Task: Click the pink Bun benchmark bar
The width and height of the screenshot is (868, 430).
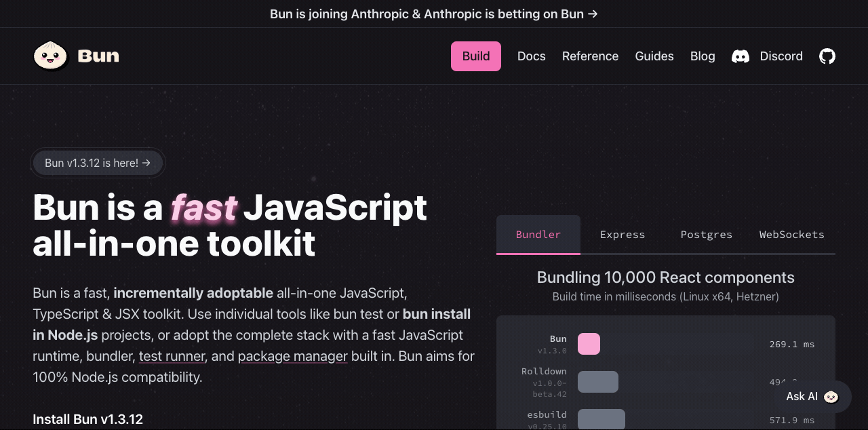Action: pyautogui.click(x=589, y=344)
